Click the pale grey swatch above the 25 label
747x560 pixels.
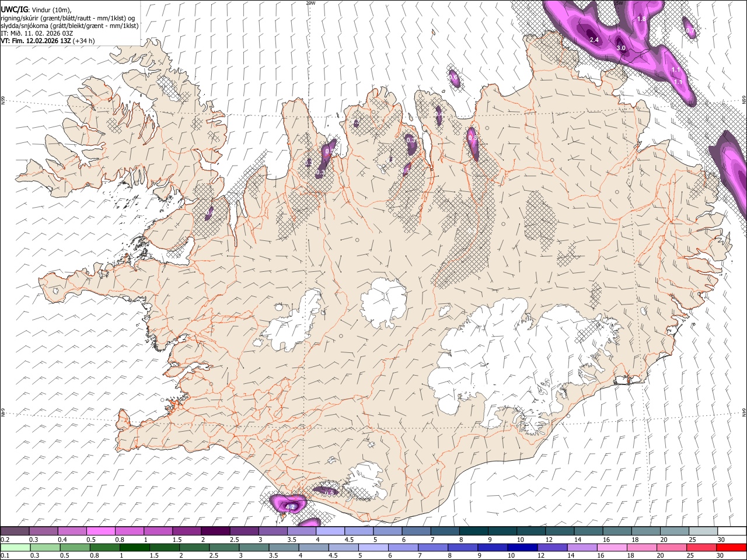tap(703, 531)
